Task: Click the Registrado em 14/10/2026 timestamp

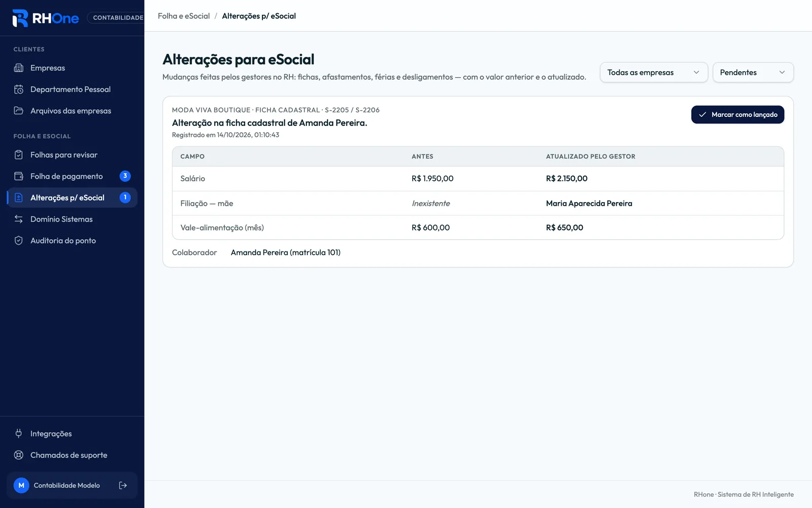Action: pos(226,135)
